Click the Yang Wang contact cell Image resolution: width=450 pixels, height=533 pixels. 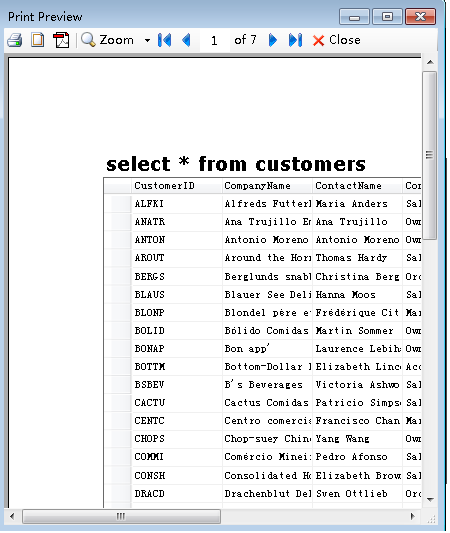(x=357, y=439)
